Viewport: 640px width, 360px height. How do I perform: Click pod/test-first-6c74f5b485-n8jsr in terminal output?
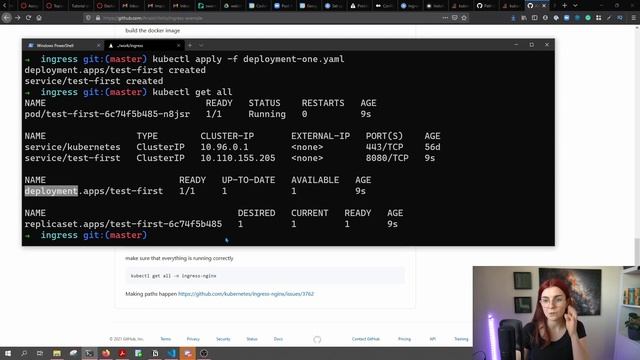click(x=107, y=114)
